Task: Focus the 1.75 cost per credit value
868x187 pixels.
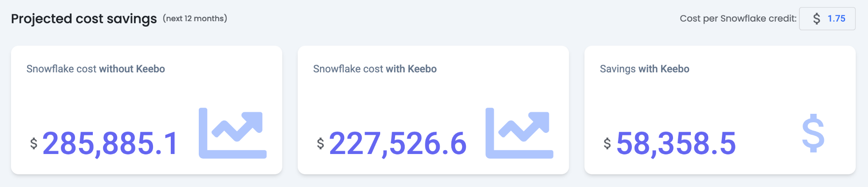Action: 836,19
